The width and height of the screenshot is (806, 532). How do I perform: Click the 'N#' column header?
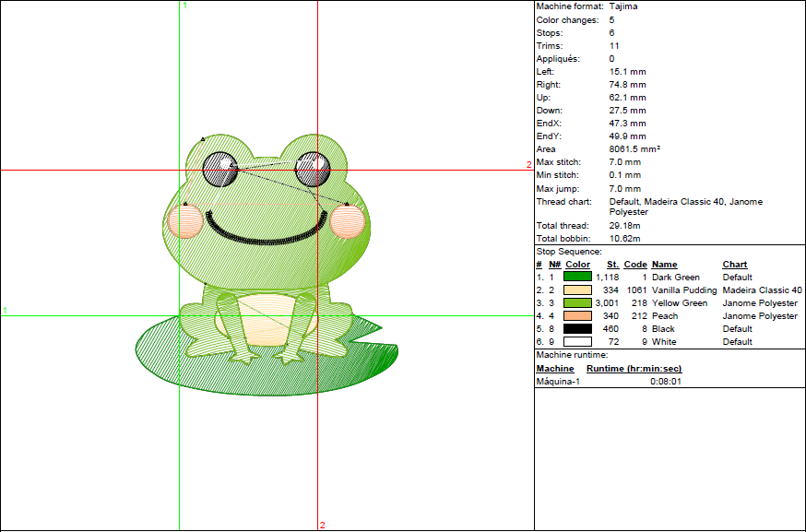click(x=554, y=265)
